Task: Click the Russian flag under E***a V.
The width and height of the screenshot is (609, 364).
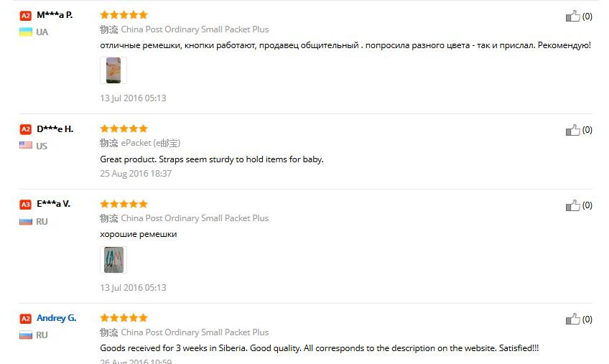Action: click(x=26, y=221)
